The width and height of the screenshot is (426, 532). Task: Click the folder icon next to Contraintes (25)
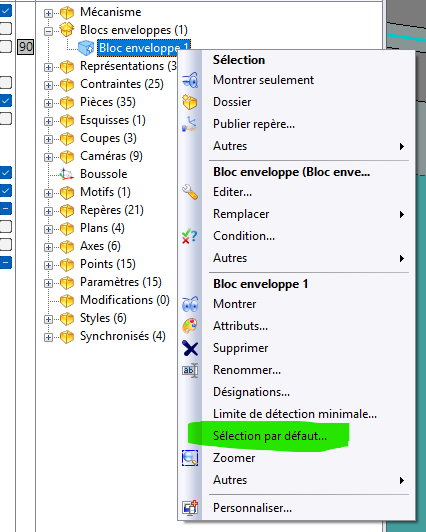(67, 84)
